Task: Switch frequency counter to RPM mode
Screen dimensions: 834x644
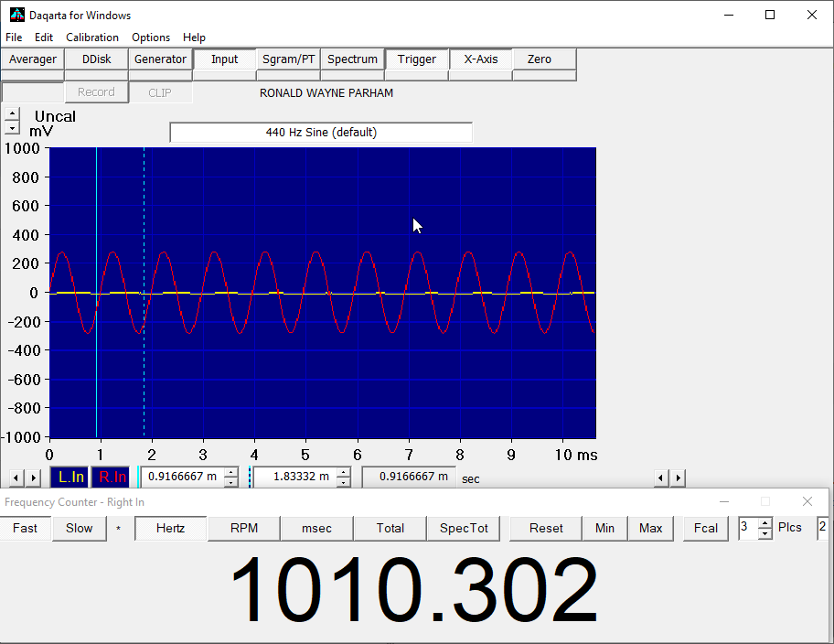Action: click(x=243, y=528)
